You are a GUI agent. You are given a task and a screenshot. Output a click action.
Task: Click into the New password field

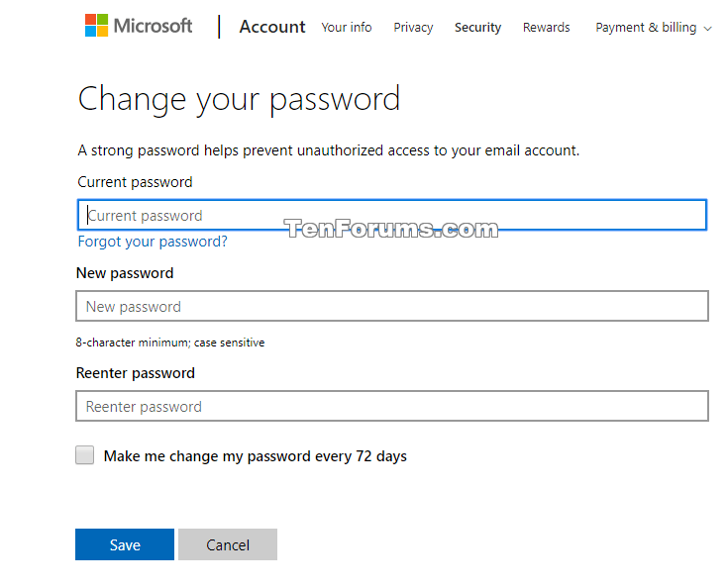coord(392,306)
